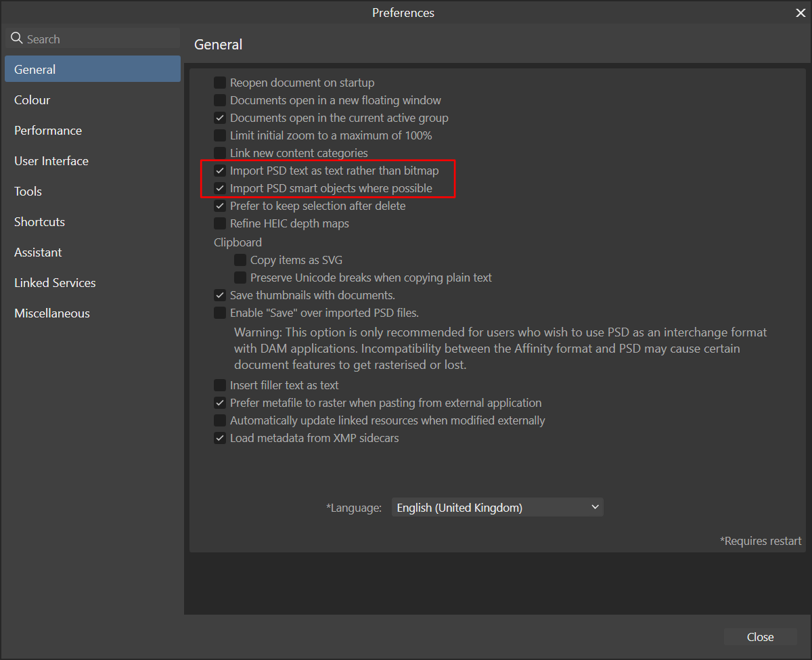Disable "Load metadata from XMP sidecars"

tap(220, 437)
